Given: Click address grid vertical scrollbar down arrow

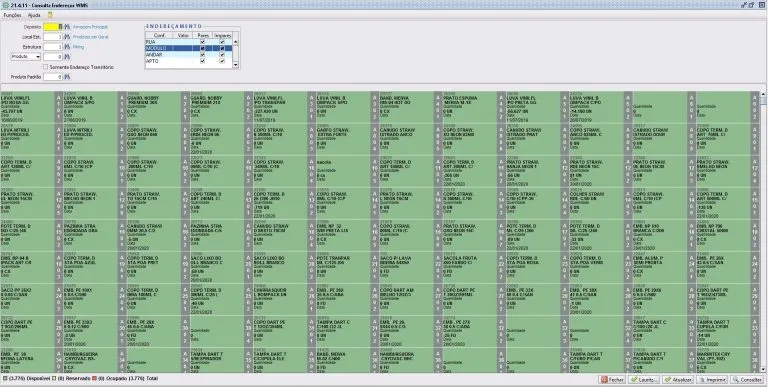Looking at the screenshot, I should 763,369.
